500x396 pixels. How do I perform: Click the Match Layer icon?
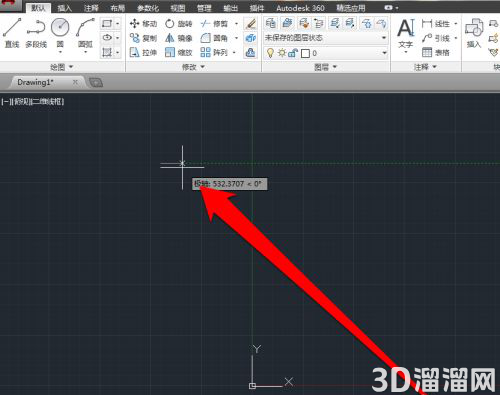pos(303,23)
